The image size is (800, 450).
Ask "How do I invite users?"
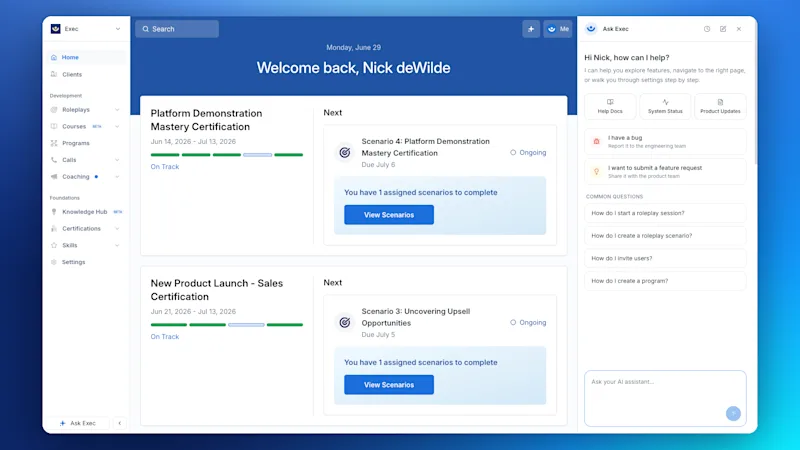click(665, 258)
